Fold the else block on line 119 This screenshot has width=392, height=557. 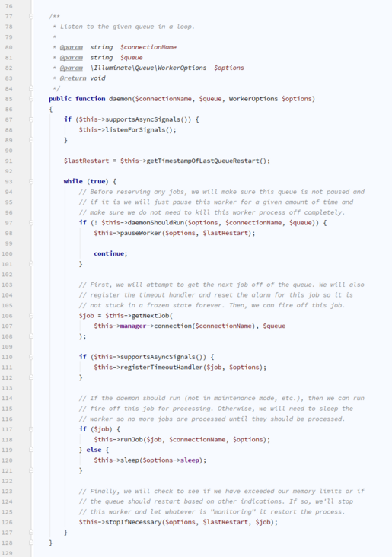[31, 450]
